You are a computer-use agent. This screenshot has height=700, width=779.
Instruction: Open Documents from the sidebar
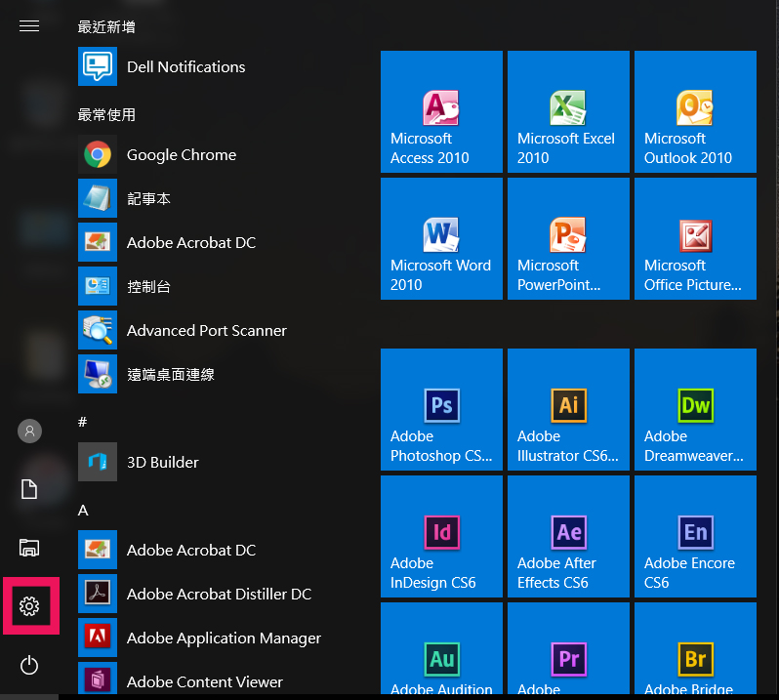pos(29,489)
